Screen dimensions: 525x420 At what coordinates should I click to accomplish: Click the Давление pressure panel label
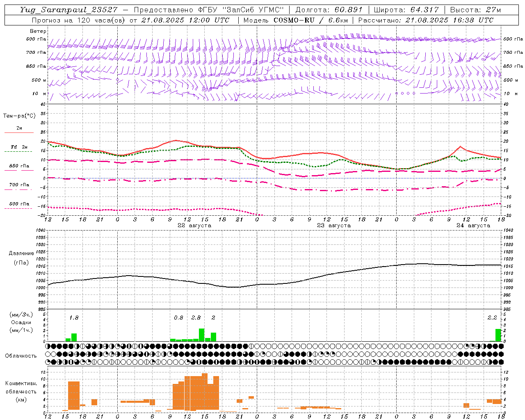click(21, 253)
